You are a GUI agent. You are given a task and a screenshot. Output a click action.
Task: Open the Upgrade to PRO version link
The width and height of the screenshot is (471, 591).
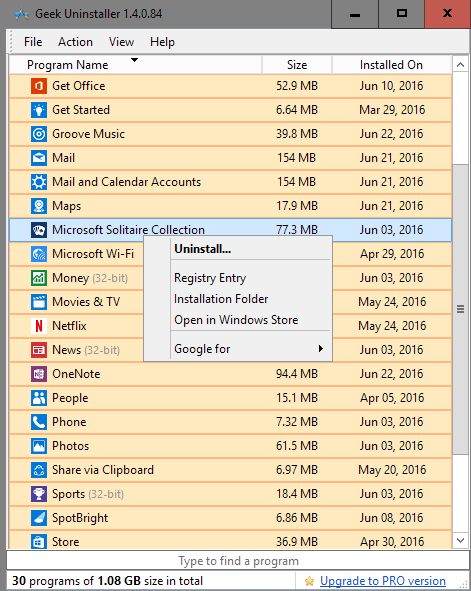coord(383,581)
